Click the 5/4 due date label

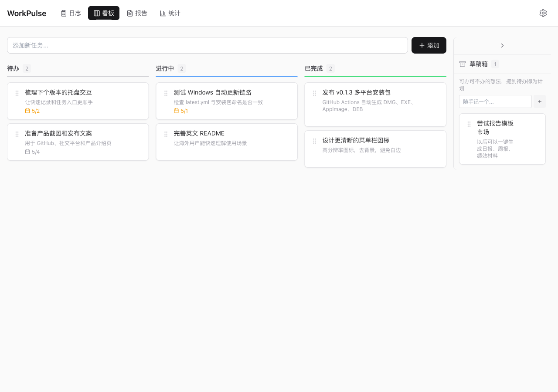tap(36, 152)
